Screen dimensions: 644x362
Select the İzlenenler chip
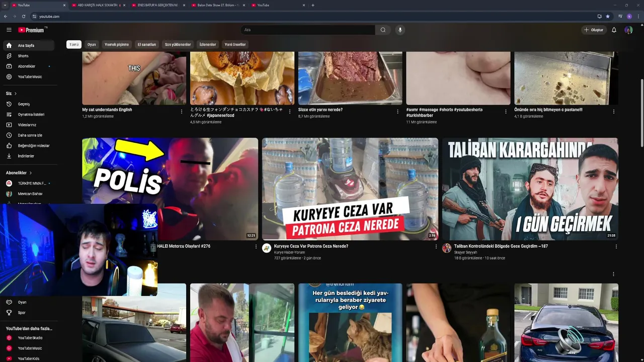[208, 44]
